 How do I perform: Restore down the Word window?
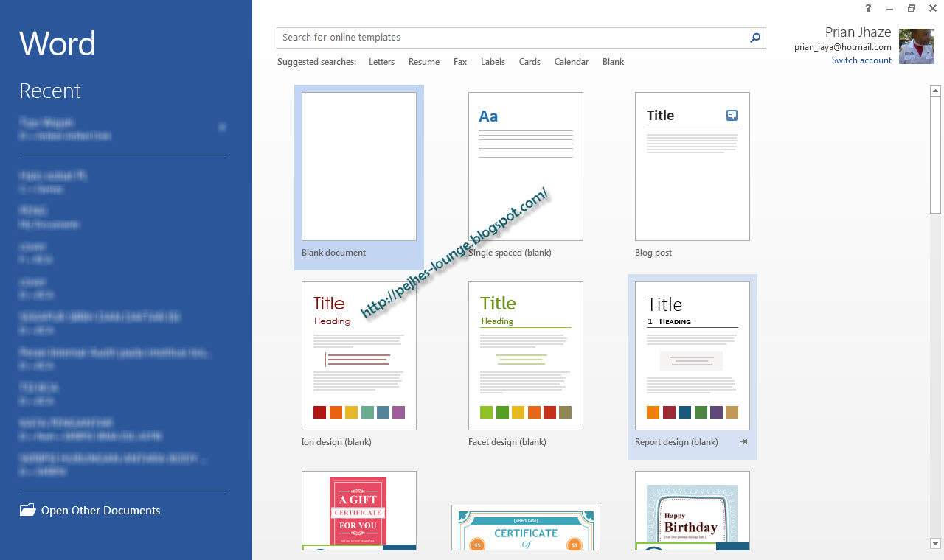pyautogui.click(x=912, y=8)
